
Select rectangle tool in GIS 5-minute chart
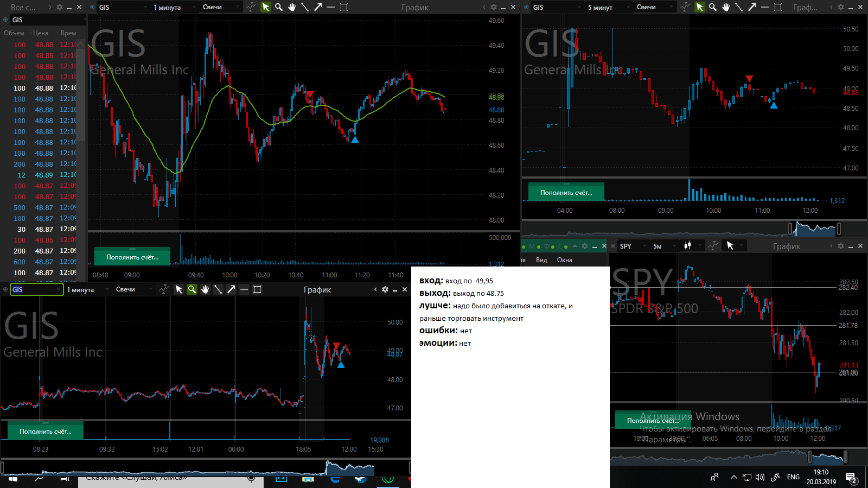point(778,7)
